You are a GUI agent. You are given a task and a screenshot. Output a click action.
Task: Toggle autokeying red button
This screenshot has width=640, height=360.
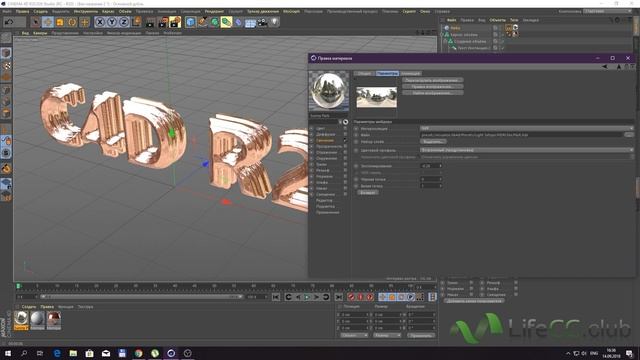(x=360, y=297)
